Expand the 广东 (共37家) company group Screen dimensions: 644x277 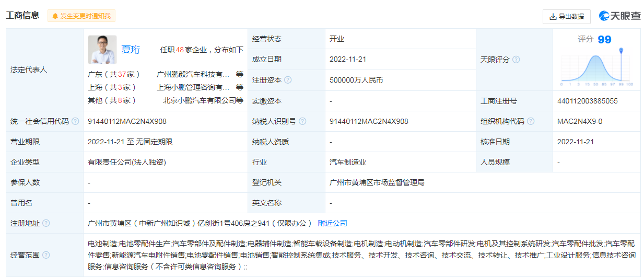(112, 74)
